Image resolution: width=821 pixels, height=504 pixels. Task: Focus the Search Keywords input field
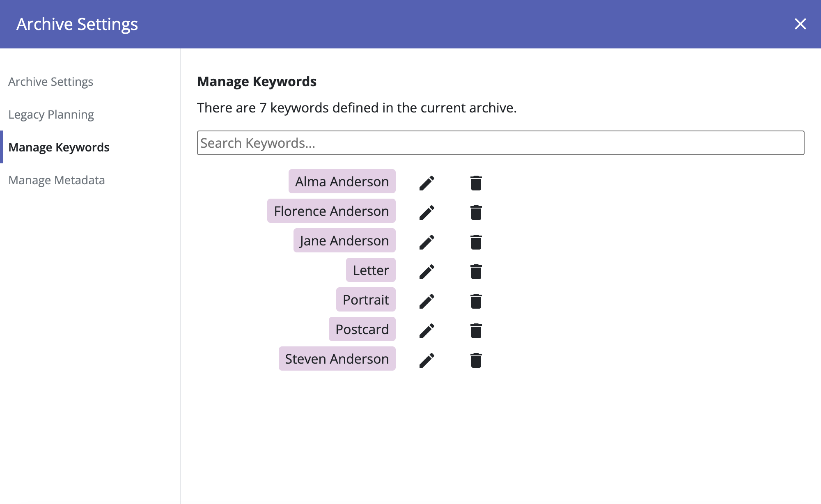click(x=500, y=143)
